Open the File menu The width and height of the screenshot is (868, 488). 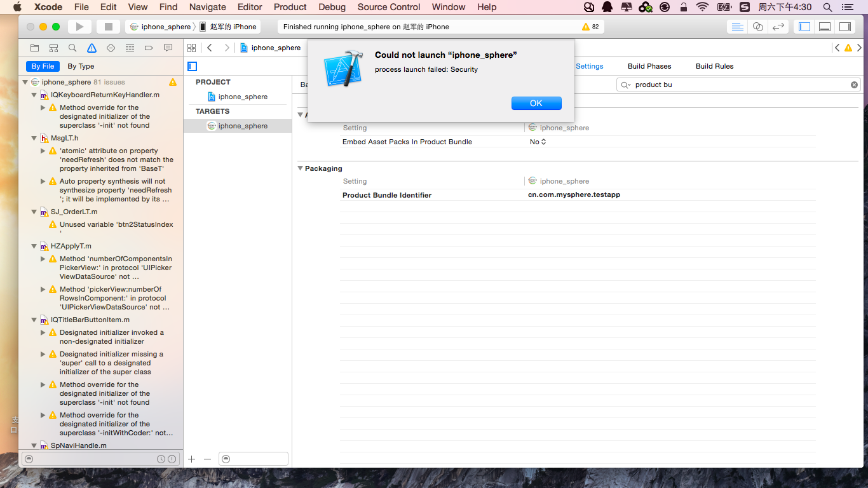pyautogui.click(x=81, y=7)
